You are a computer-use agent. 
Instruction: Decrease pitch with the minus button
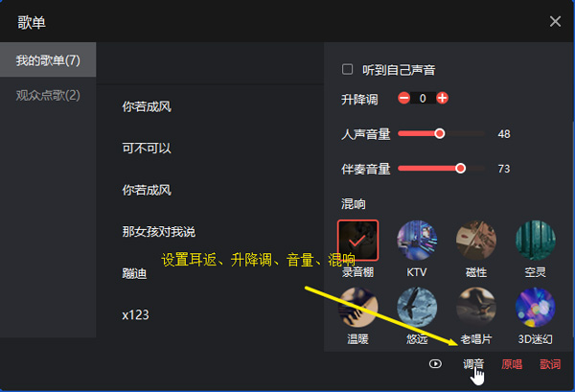(x=403, y=98)
